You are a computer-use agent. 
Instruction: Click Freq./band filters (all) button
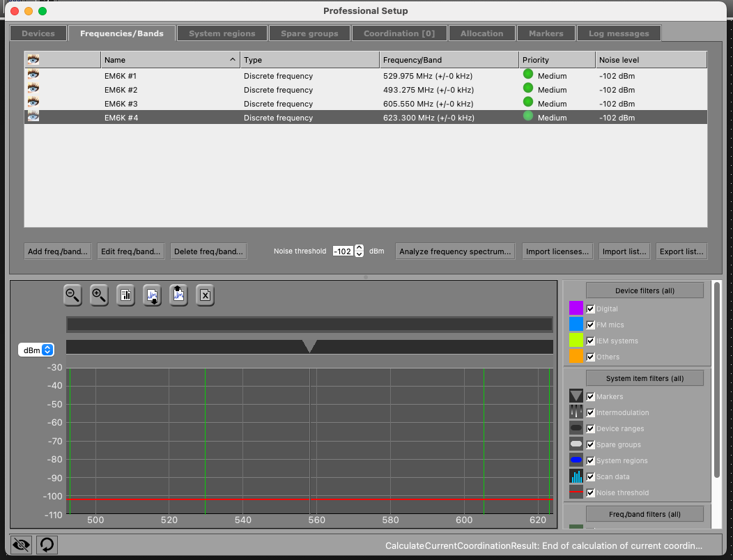tap(645, 514)
